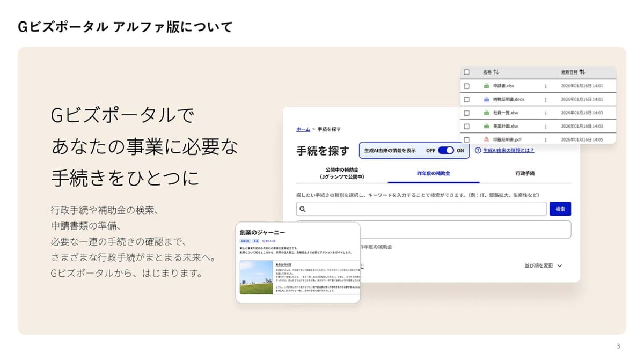Open the three-dot menu for 申請書.xlsx
Screen dimensions: 644x362
coord(546,86)
